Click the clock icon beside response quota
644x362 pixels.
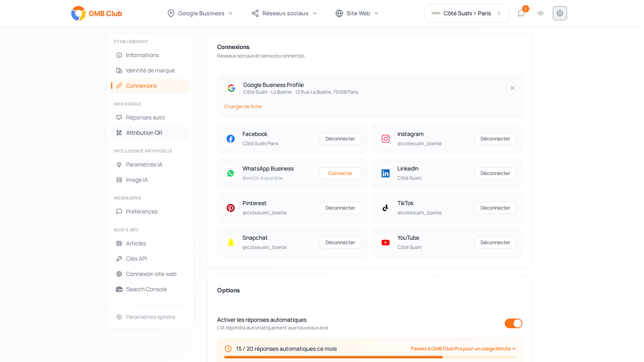coord(228,349)
